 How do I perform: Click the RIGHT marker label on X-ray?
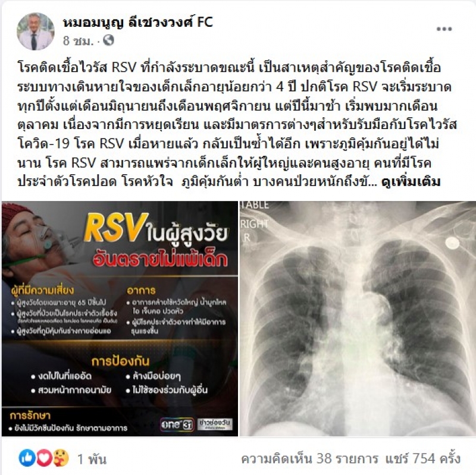click(255, 224)
